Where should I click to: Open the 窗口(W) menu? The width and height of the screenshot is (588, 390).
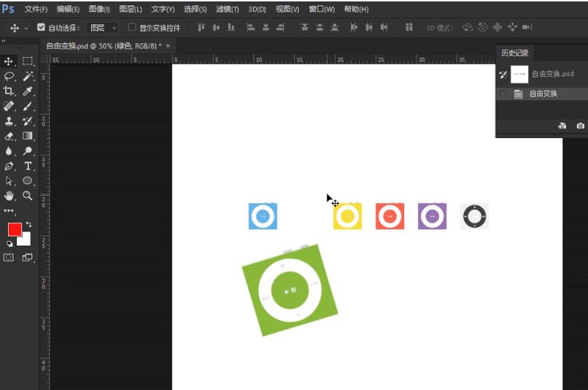pyautogui.click(x=322, y=9)
